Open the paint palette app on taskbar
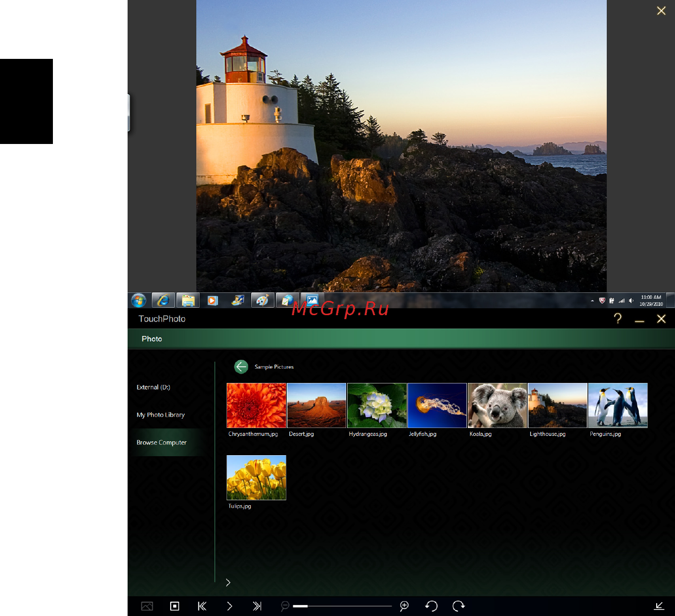Screen dimensions: 675x616 tap(262, 300)
